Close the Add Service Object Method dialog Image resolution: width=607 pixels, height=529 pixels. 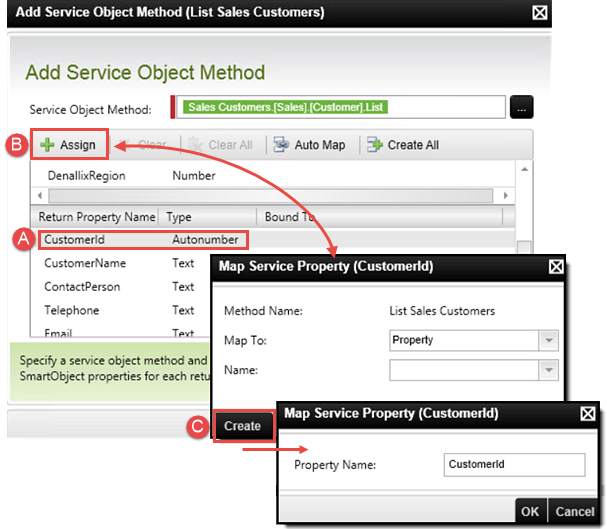pyautogui.click(x=540, y=13)
